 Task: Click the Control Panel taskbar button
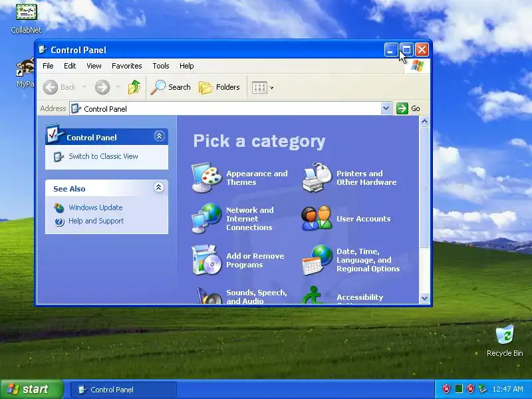(124, 390)
